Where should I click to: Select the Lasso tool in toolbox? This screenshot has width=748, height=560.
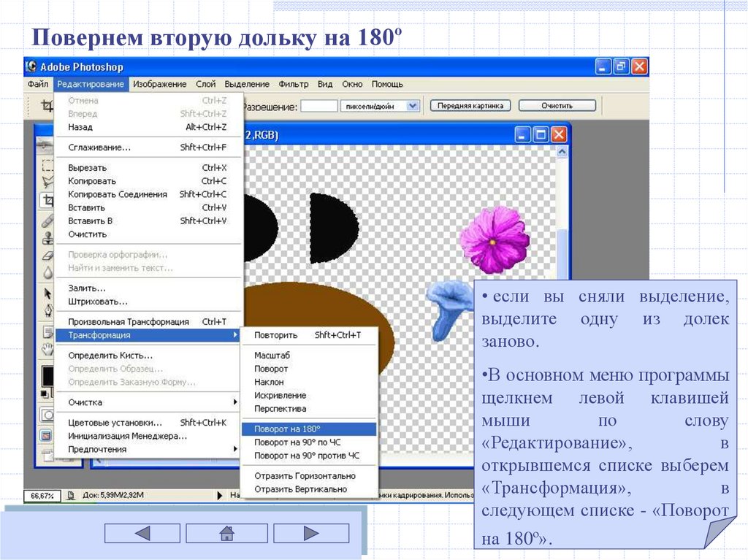coord(47,182)
